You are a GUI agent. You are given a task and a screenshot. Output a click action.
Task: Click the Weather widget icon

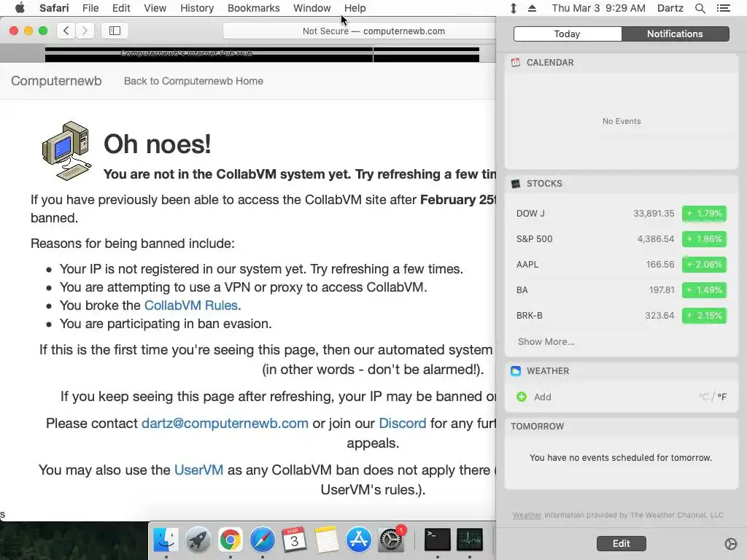pos(516,371)
